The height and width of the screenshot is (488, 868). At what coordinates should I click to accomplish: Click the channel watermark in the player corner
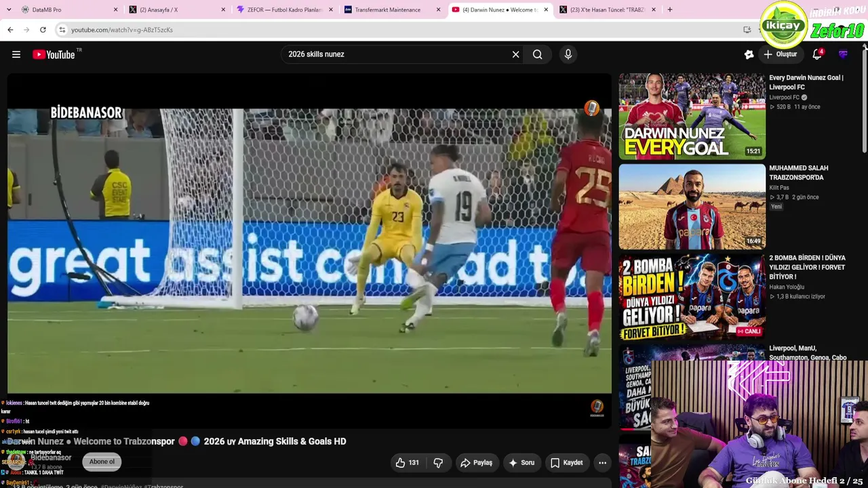tap(597, 407)
